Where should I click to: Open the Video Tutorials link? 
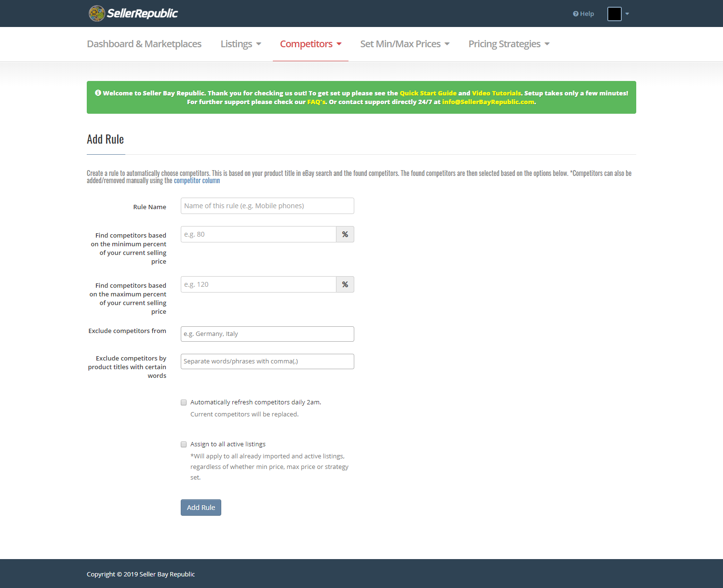click(x=496, y=94)
